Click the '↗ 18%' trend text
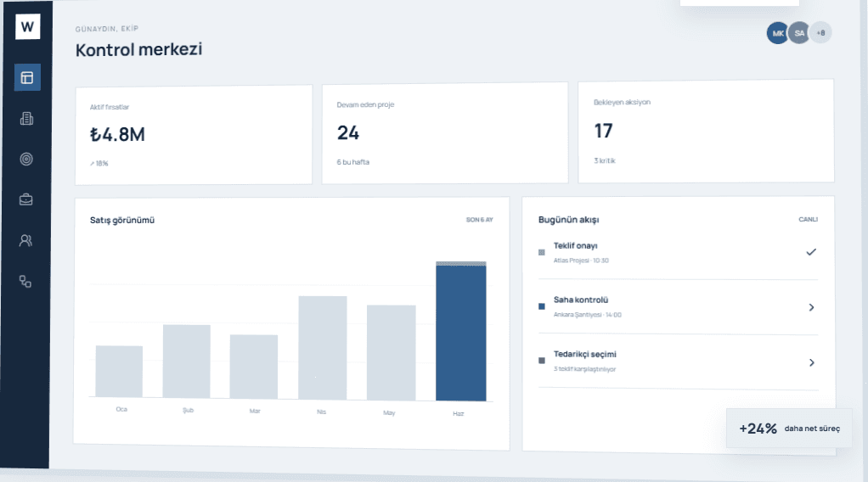This screenshot has width=868, height=482. 99,163
